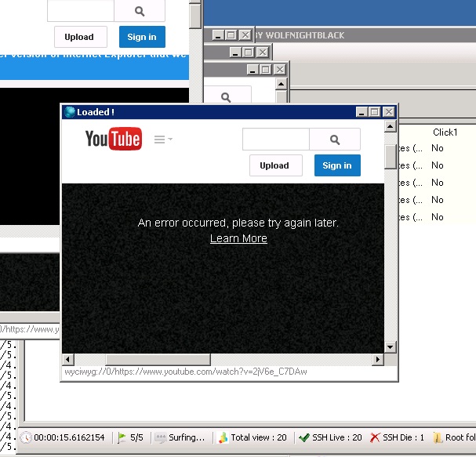This screenshot has height=457, width=476.
Task: Click the green flag icon in the status bar
Action: [122, 437]
